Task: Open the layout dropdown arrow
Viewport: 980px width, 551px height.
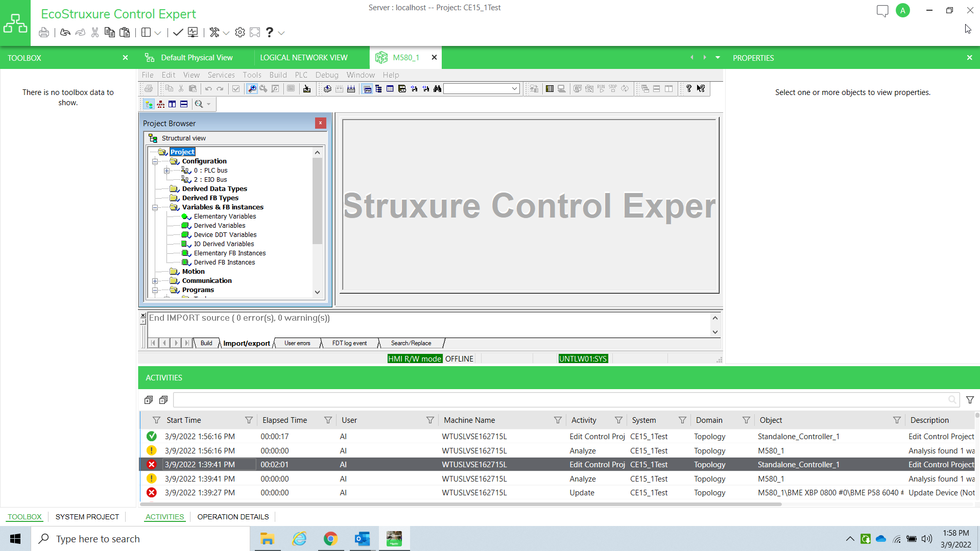Action: (158, 33)
